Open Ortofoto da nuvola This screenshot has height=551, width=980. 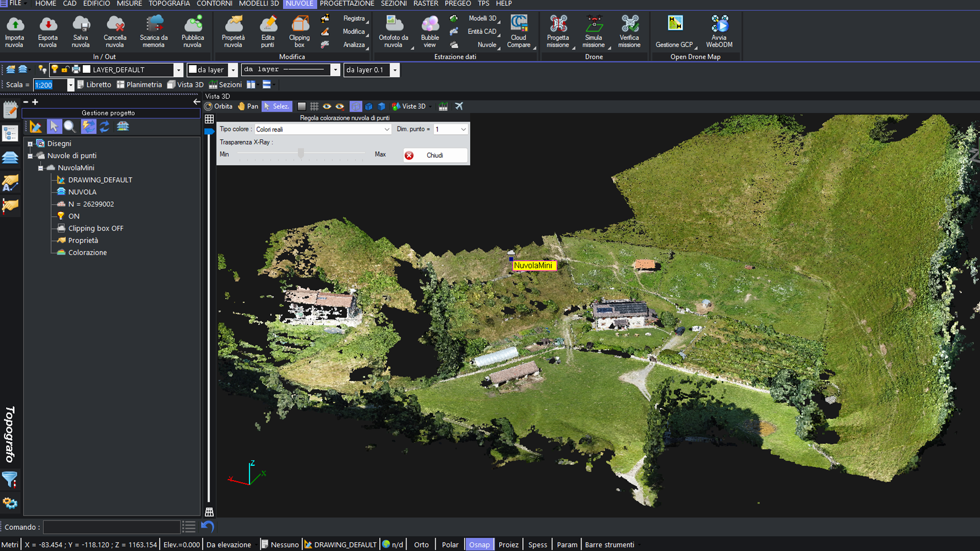[394, 31]
